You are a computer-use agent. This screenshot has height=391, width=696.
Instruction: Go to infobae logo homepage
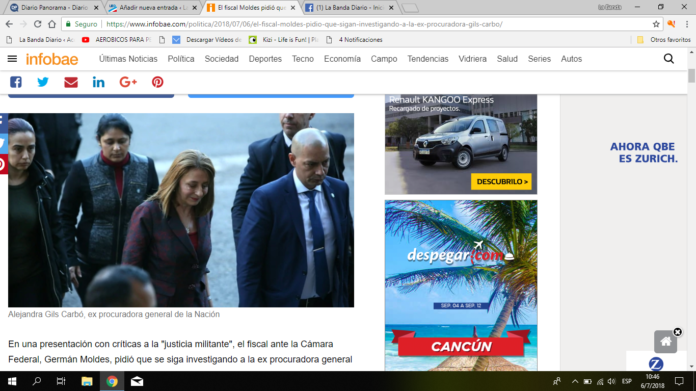(52, 59)
